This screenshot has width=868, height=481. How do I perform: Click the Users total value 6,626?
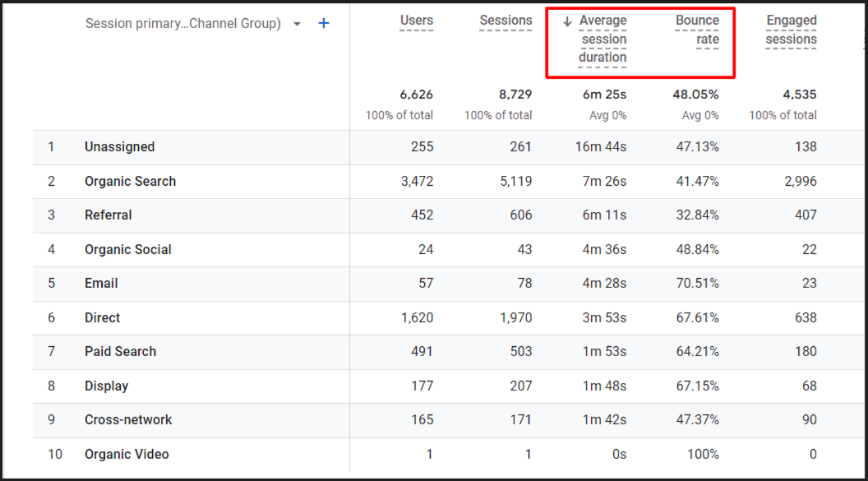[416, 94]
